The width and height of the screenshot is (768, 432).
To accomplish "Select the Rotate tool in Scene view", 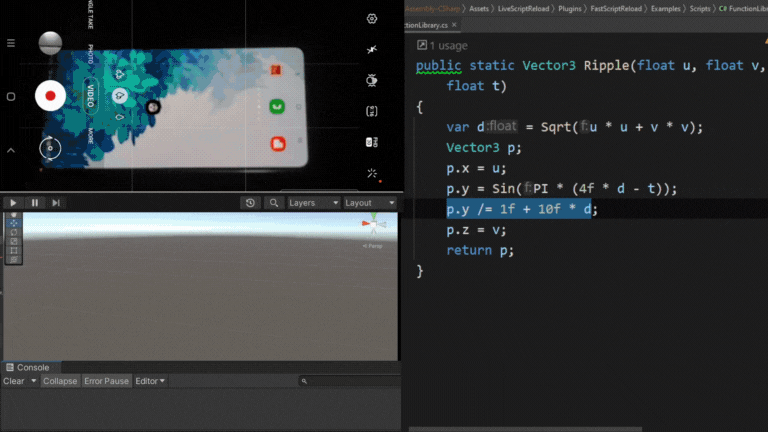I will [x=14, y=232].
